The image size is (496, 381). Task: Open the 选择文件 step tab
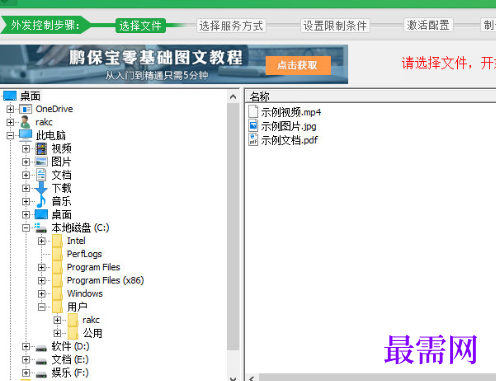tap(140, 26)
